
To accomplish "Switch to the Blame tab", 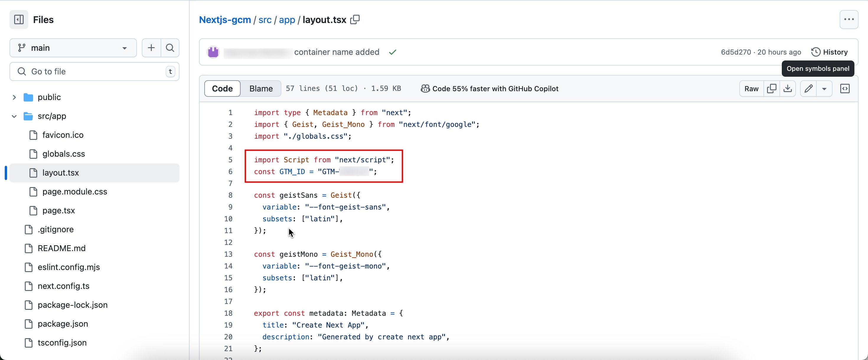I will 261,89.
